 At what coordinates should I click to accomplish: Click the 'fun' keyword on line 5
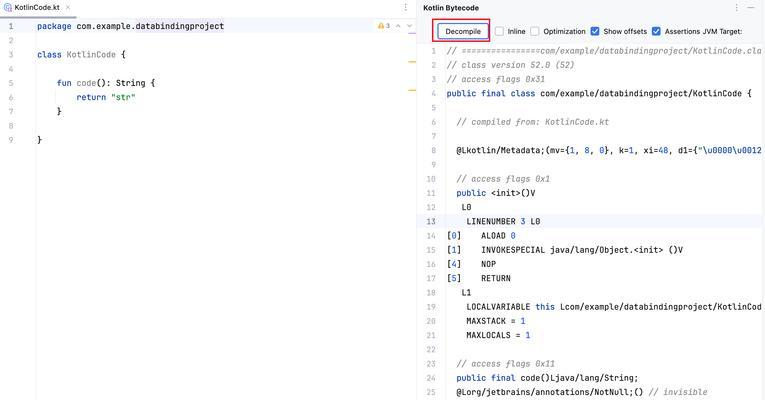[x=64, y=83]
